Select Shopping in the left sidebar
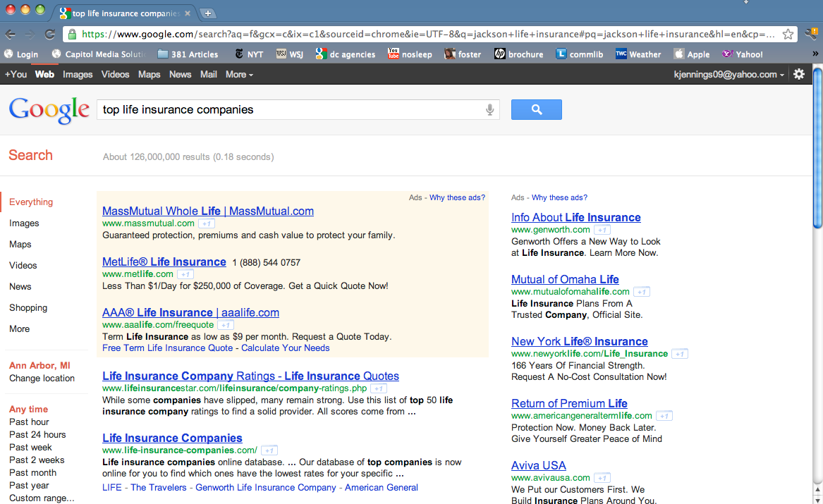Viewport: 823px width, 504px height. (28, 308)
